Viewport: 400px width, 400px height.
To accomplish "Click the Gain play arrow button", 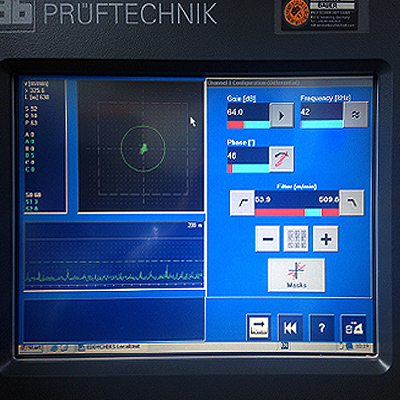I will pos(282,115).
